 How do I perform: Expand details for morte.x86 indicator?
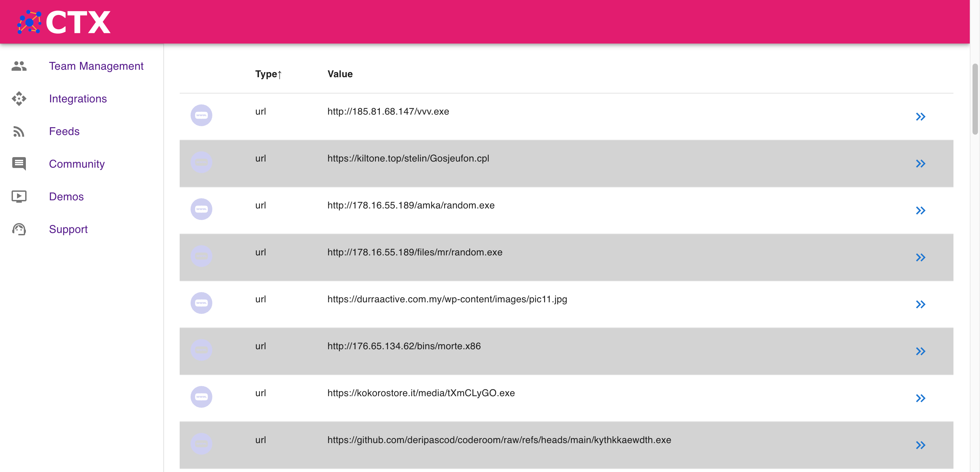(921, 351)
